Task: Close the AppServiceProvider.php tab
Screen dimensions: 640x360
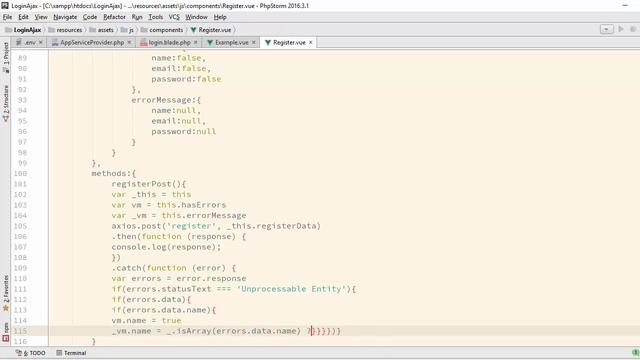Action: pyautogui.click(x=129, y=42)
